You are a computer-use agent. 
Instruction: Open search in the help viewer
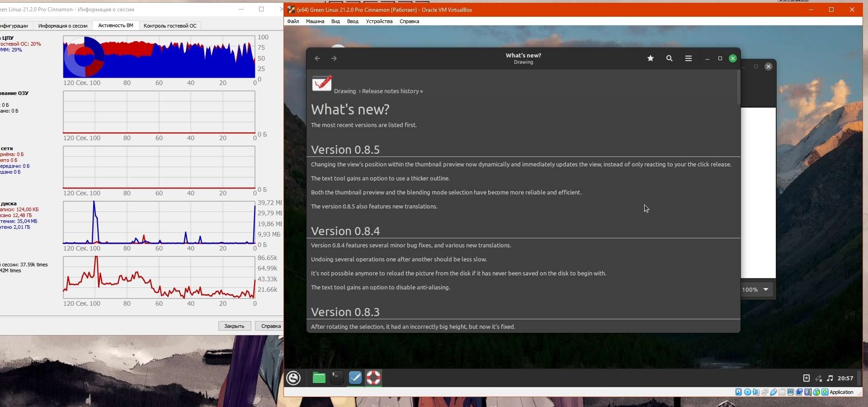[x=670, y=58]
